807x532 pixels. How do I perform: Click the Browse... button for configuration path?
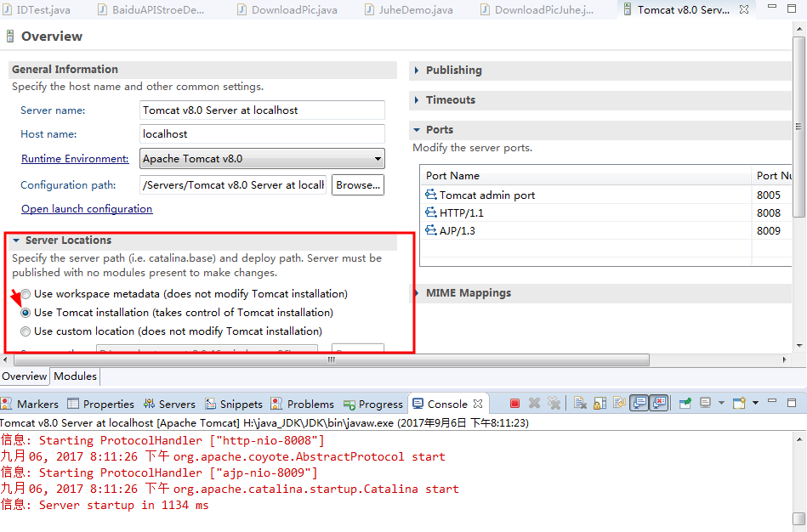(358, 184)
